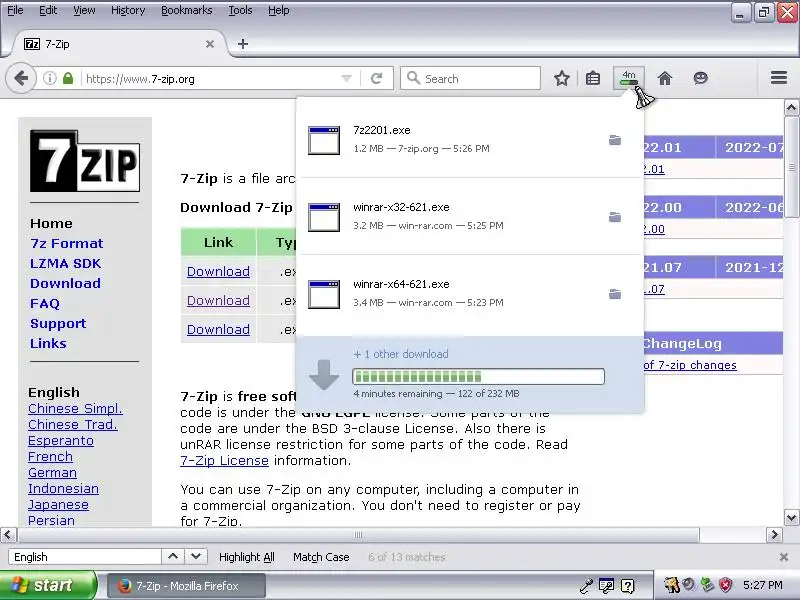Image resolution: width=800 pixels, height=600 pixels.
Task: Click '+ 1 other download' text
Action: click(401, 354)
